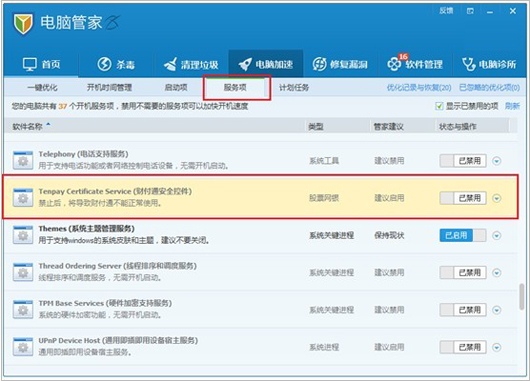
Task: Uncheck 显示已禁用的项 checkbox
Action: 439,106
